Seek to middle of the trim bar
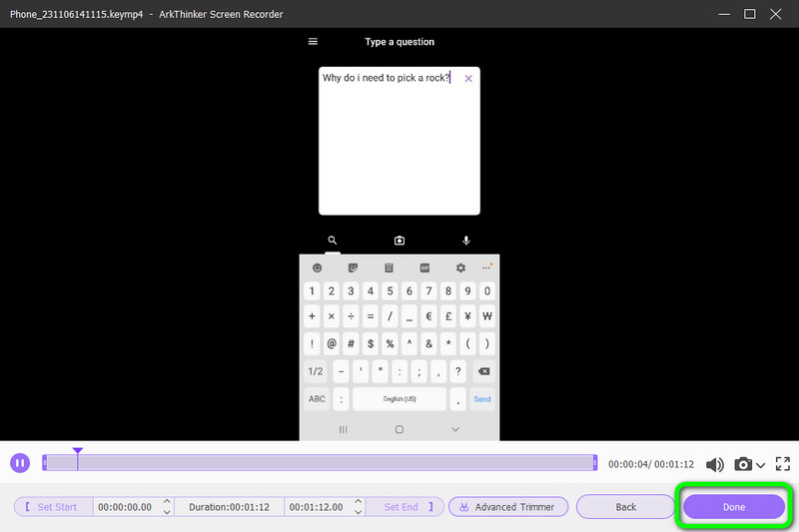 [x=320, y=463]
